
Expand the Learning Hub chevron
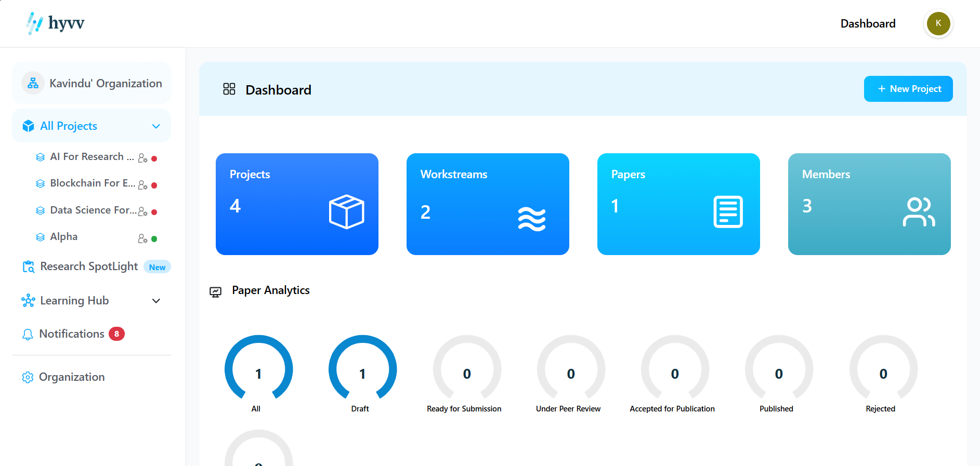(156, 301)
